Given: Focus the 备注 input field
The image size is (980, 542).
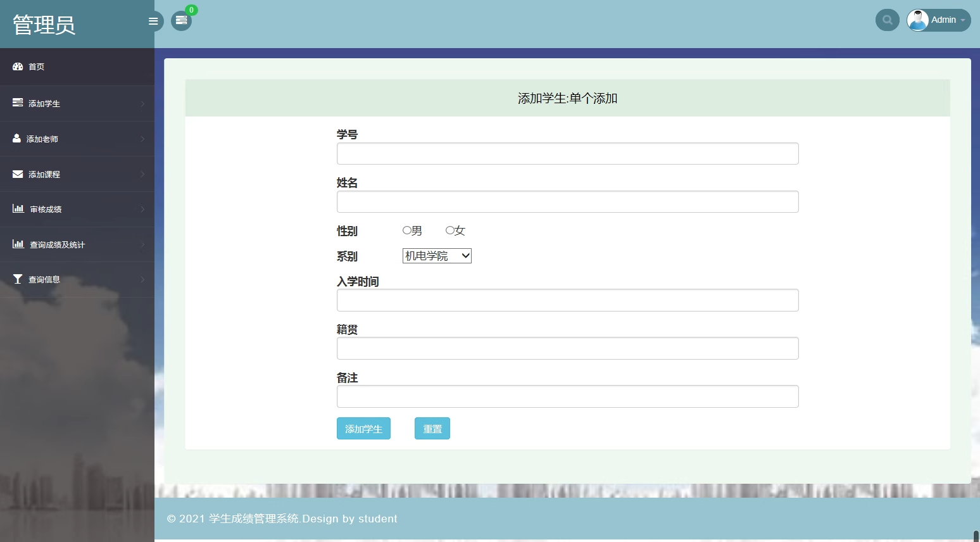Looking at the screenshot, I should (x=568, y=396).
